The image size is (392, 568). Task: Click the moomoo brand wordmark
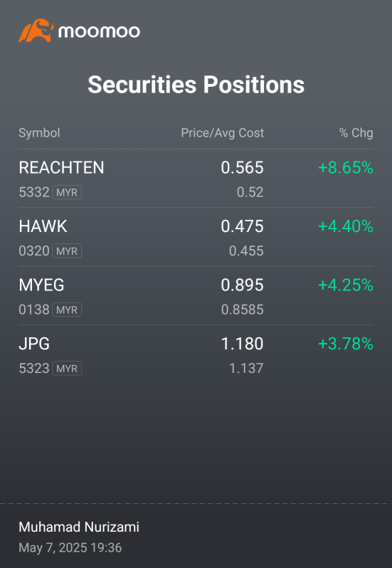99,31
